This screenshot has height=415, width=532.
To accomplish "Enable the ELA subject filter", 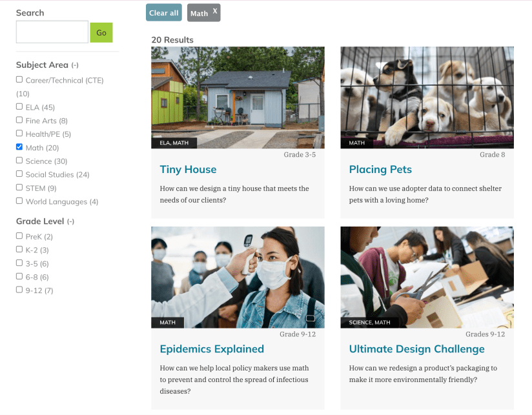I will click(x=19, y=106).
